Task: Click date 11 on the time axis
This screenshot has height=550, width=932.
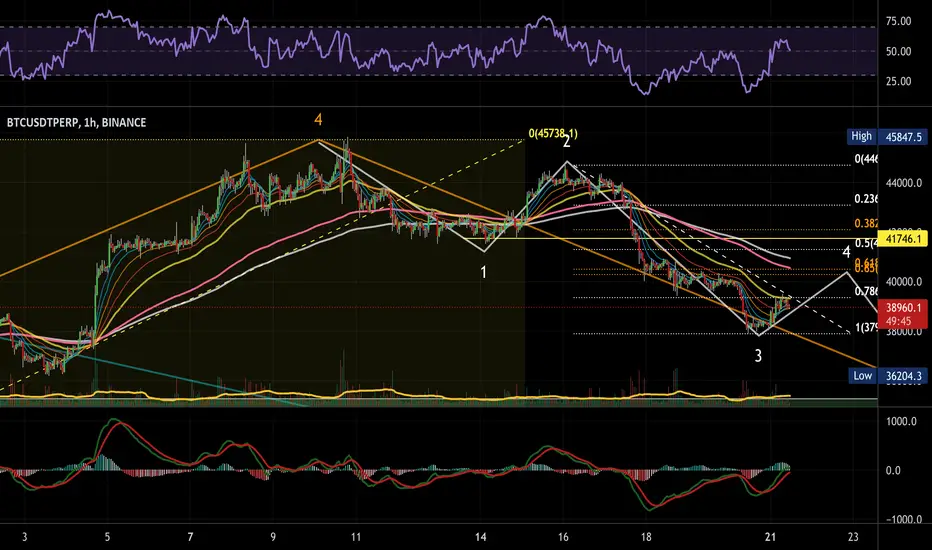Action: click(x=355, y=538)
